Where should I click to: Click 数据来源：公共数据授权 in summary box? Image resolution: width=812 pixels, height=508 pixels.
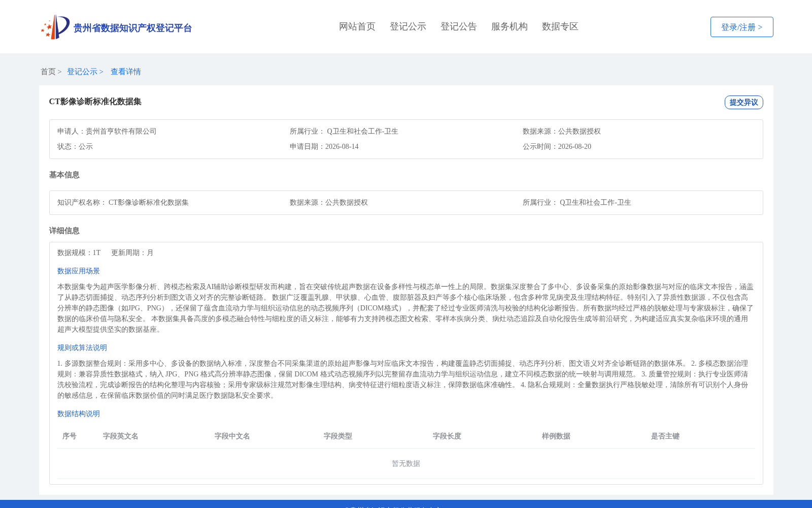[562, 132]
